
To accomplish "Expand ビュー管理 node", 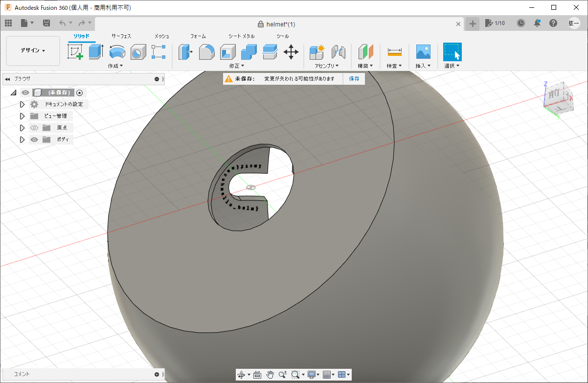I will [x=22, y=116].
